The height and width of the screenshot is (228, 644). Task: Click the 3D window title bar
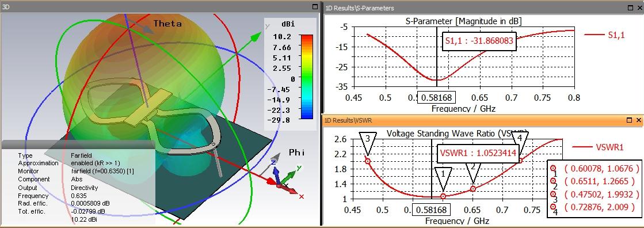click(x=160, y=6)
